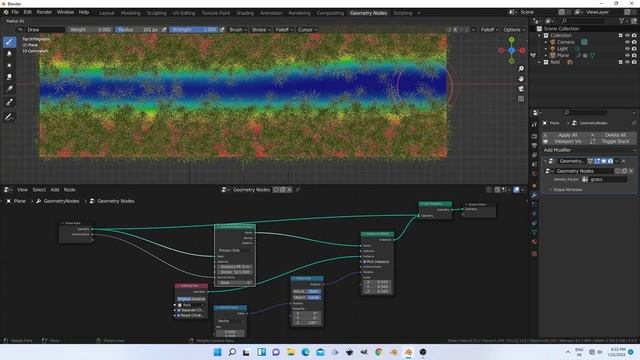Image resolution: width=640 pixels, height=360 pixels.
Task: Adjust the brush Weight slider
Action: pyautogui.click(x=90, y=29)
